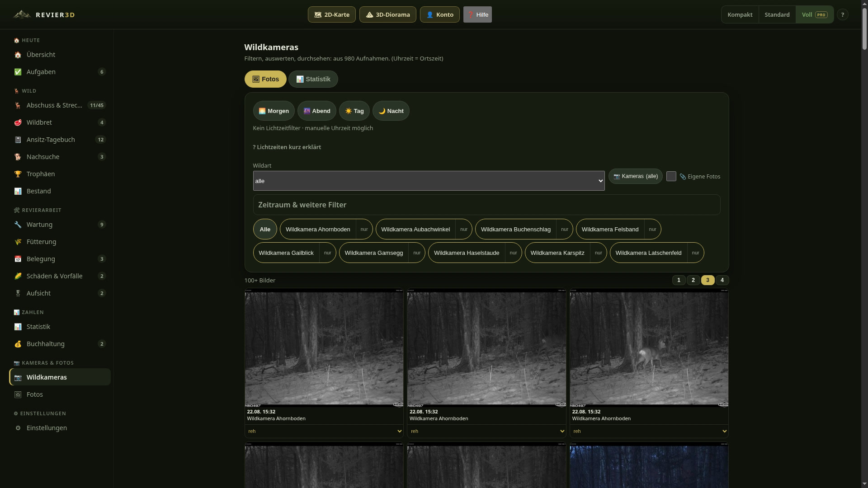
Task: Click the map icon in 2D-Karte button
Action: [x=318, y=15]
